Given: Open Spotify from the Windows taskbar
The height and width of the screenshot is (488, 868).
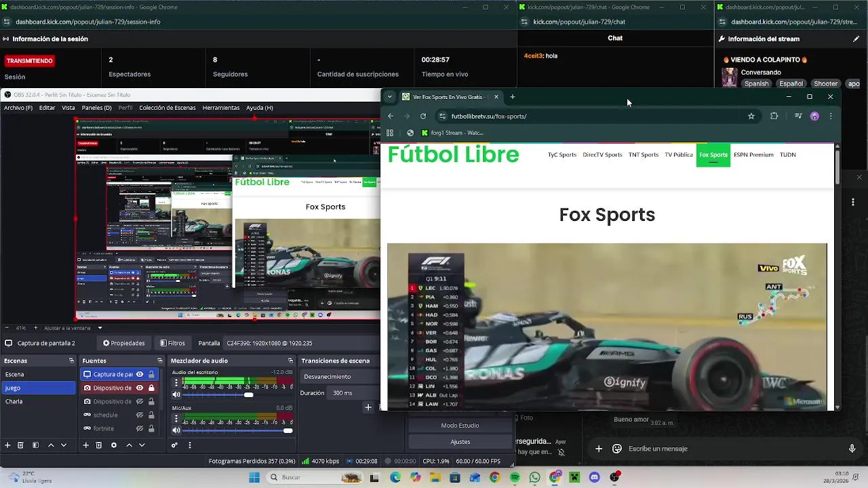Looking at the screenshot, I should (x=515, y=477).
